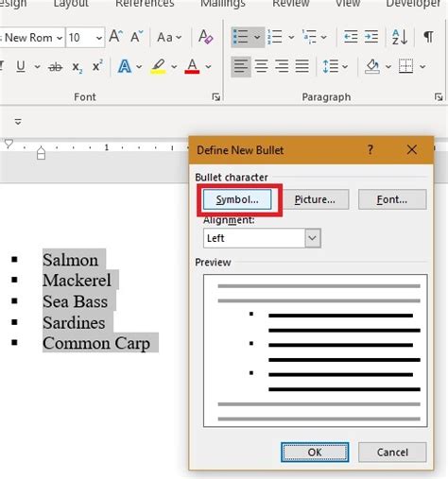This screenshot has height=479, width=448.
Task: Click the Increase Indent icon
Action: [371, 37]
